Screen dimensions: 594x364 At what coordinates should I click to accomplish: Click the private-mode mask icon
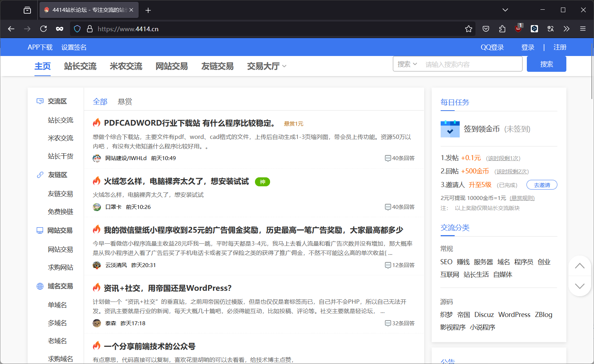pyautogui.click(x=60, y=29)
